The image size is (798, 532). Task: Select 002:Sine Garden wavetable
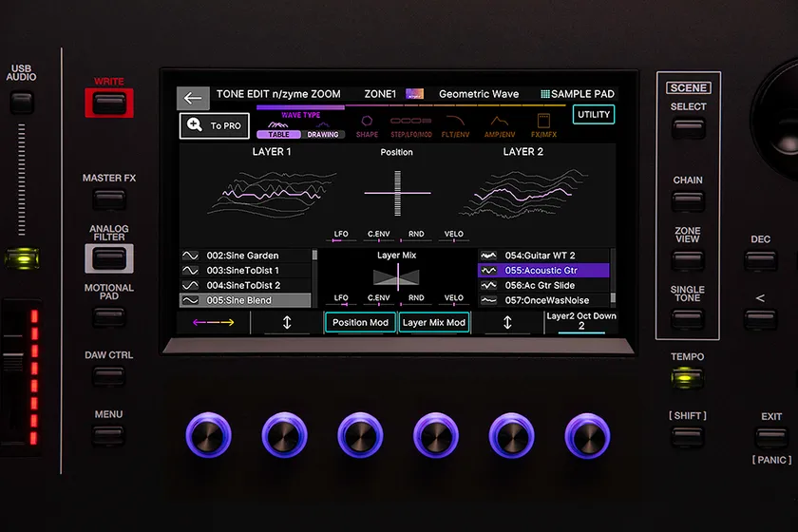pyautogui.click(x=245, y=256)
